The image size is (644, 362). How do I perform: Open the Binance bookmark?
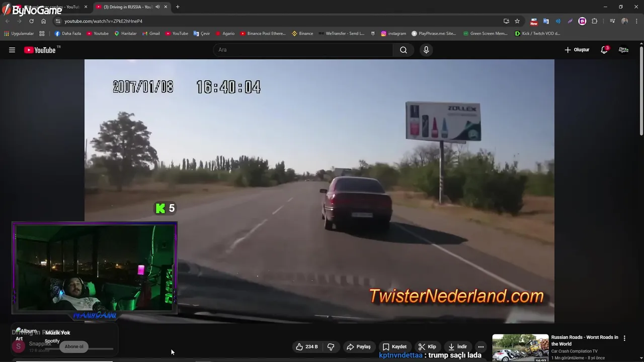point(302,34)
